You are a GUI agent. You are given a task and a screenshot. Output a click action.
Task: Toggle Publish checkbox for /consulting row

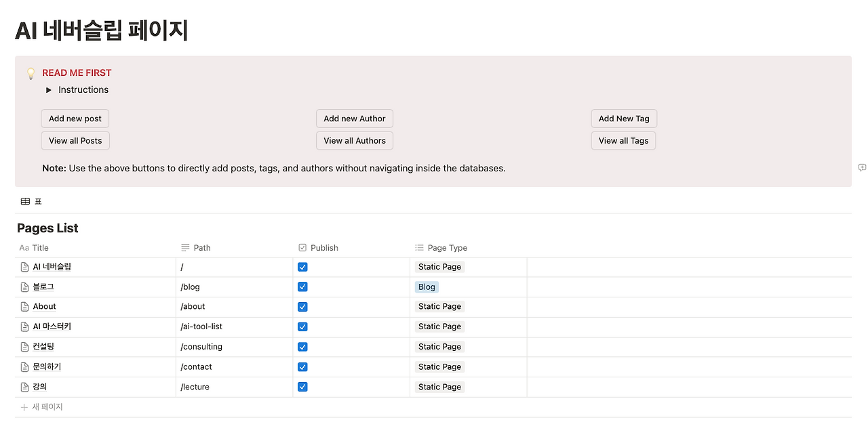pos(302,347)
